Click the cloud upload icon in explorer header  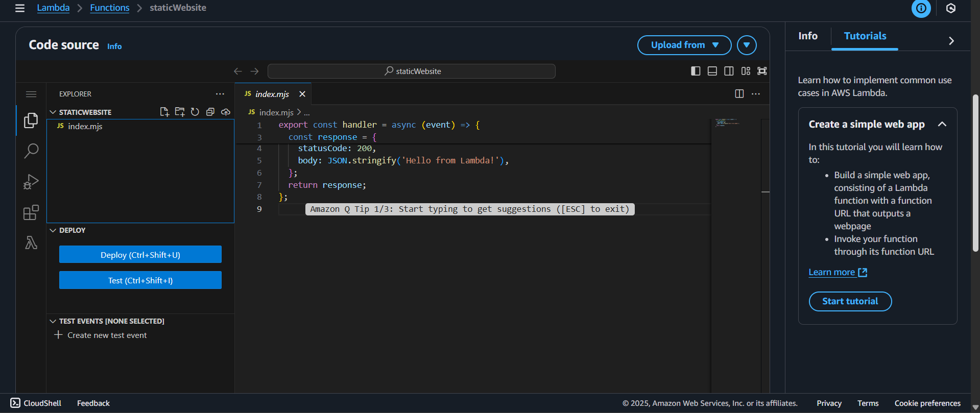pos(226,112)
